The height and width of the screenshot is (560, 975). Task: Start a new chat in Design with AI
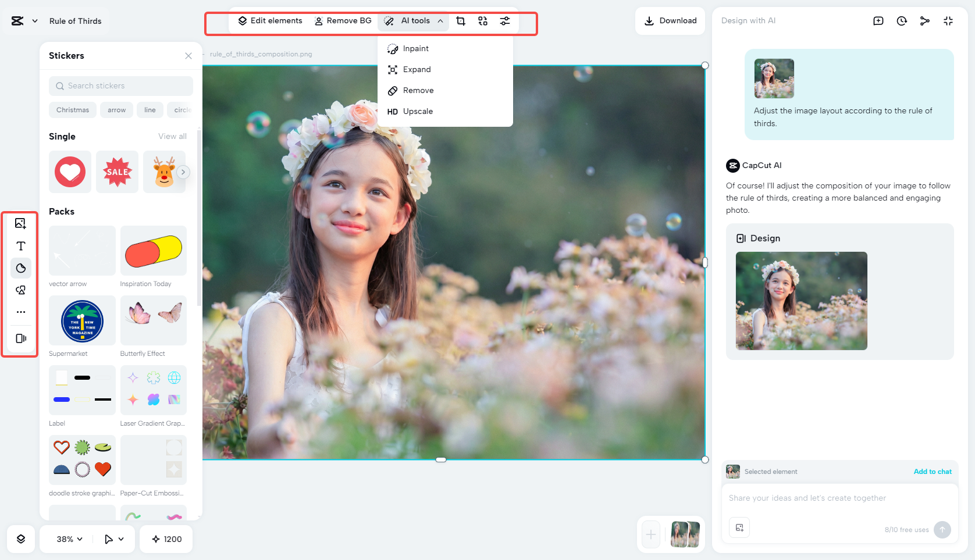click(878, 21)
